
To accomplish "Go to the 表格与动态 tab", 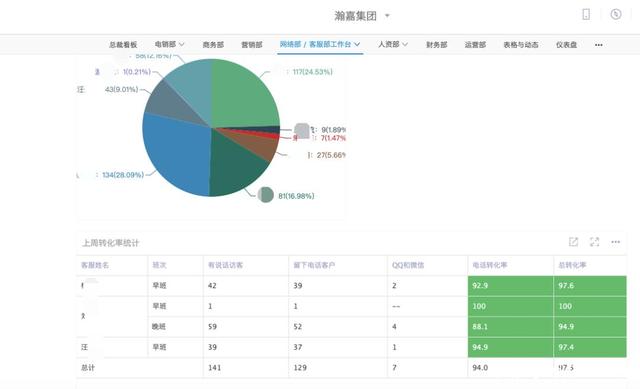I will (520, 44).
